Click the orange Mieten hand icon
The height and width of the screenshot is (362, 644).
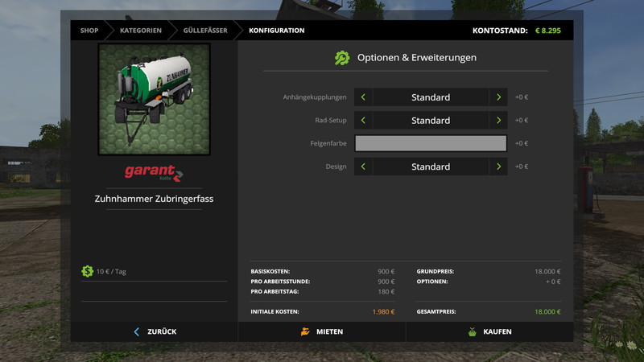click(305, 331)
